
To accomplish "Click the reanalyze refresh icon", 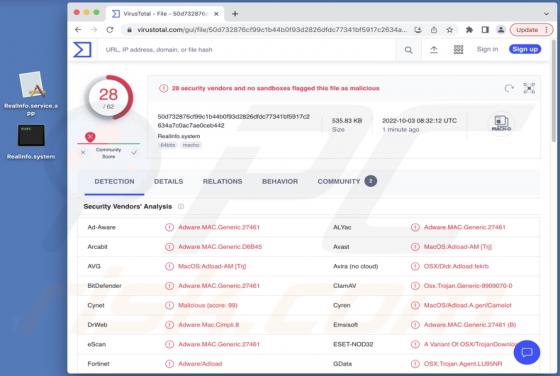I will pos(509,88).
